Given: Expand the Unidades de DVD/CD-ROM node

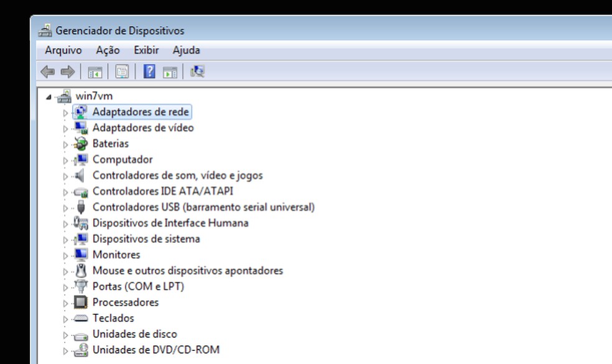Looking at the screenshot, I should pyautogui.click(x=65, y=351).
